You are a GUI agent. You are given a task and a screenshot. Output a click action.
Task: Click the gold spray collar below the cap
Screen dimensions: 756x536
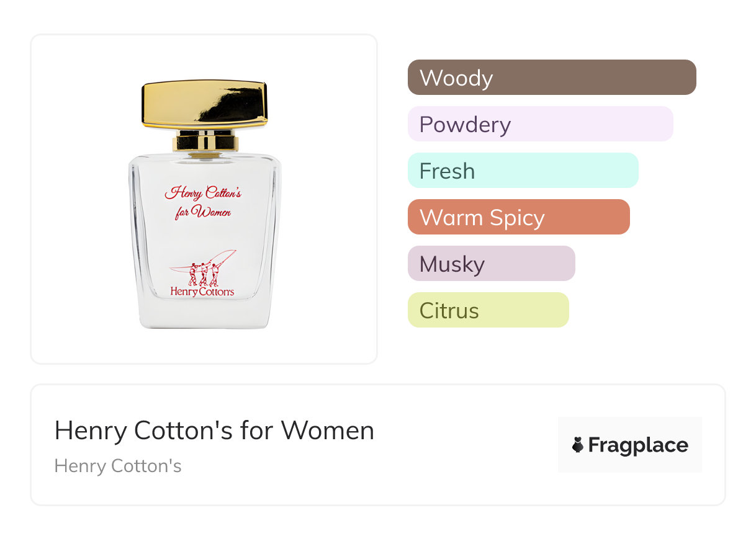click(x=205, y=141)
